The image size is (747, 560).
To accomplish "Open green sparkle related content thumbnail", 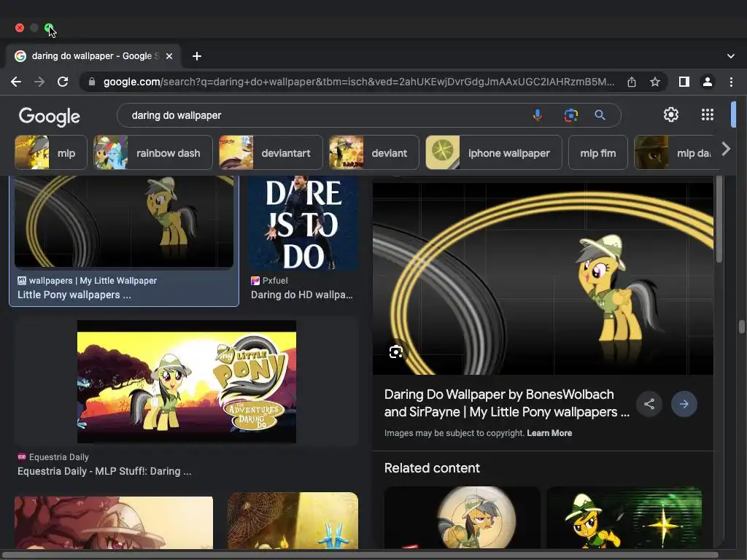I will click(x=624, y=518).
